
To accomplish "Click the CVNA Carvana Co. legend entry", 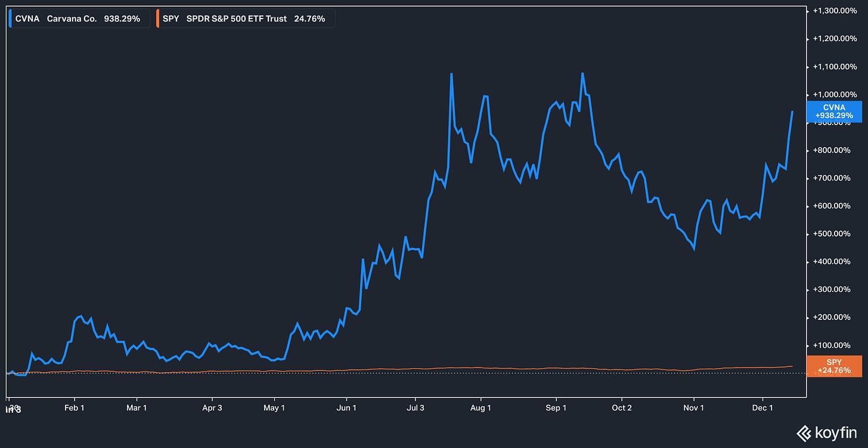I will point(79,18).
